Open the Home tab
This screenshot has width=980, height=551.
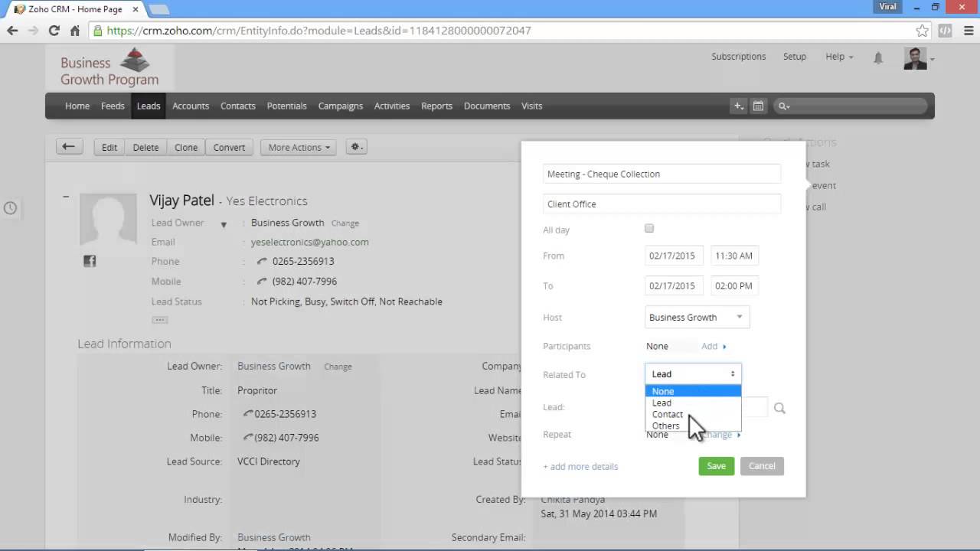(x=77, y=106)
